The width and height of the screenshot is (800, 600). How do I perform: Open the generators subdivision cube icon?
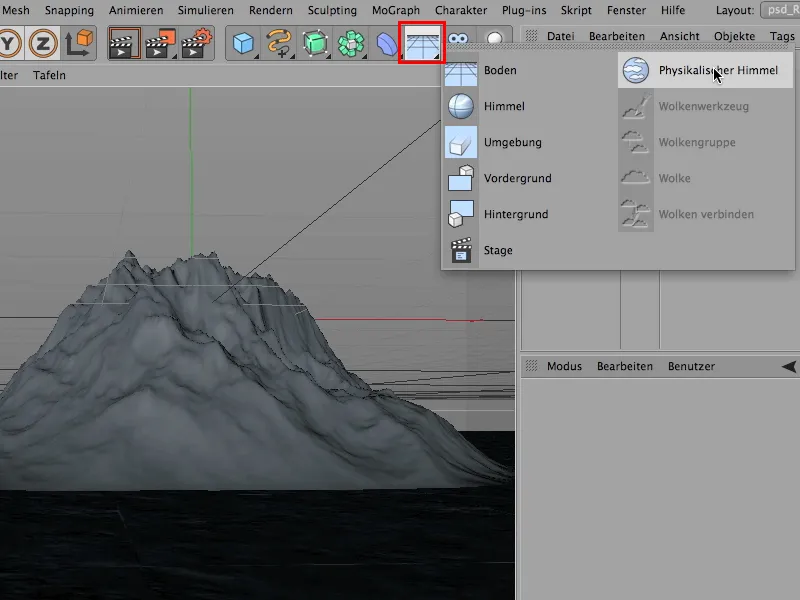click(315, 44)
